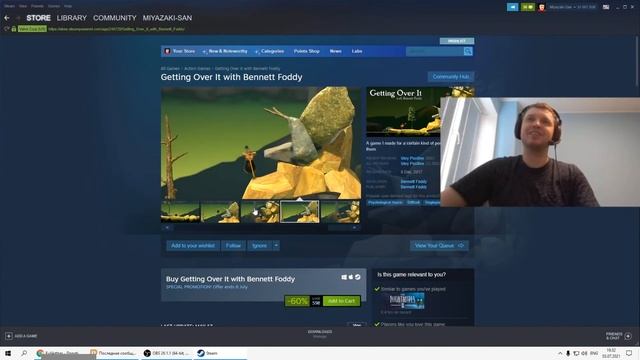Select the third screenshot thumbnail under the cursor
This screenshot has height=360, width=640.
[260, 211]
